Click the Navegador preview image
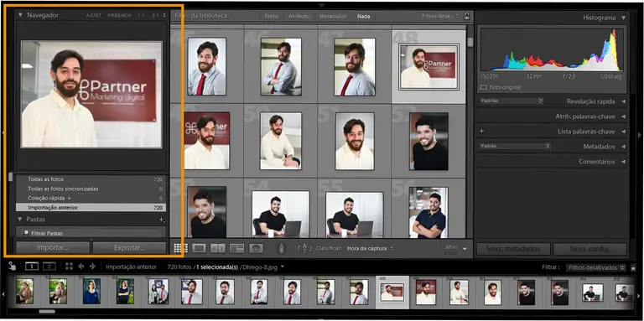This screenshot has width=644, height=321. pos(91,95)
